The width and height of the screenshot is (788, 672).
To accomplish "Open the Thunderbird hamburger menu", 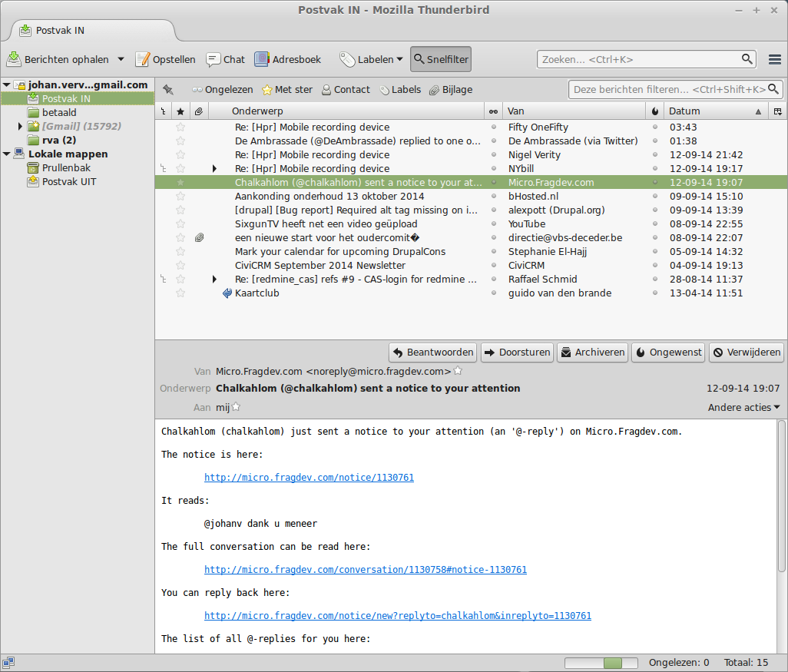I will point(774,59).
